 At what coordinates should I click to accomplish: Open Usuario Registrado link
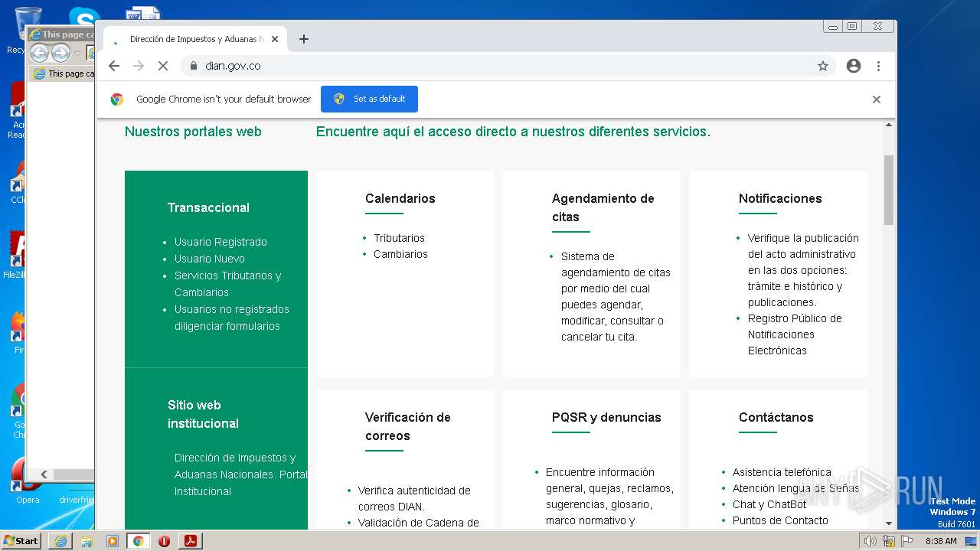point(220,242)
